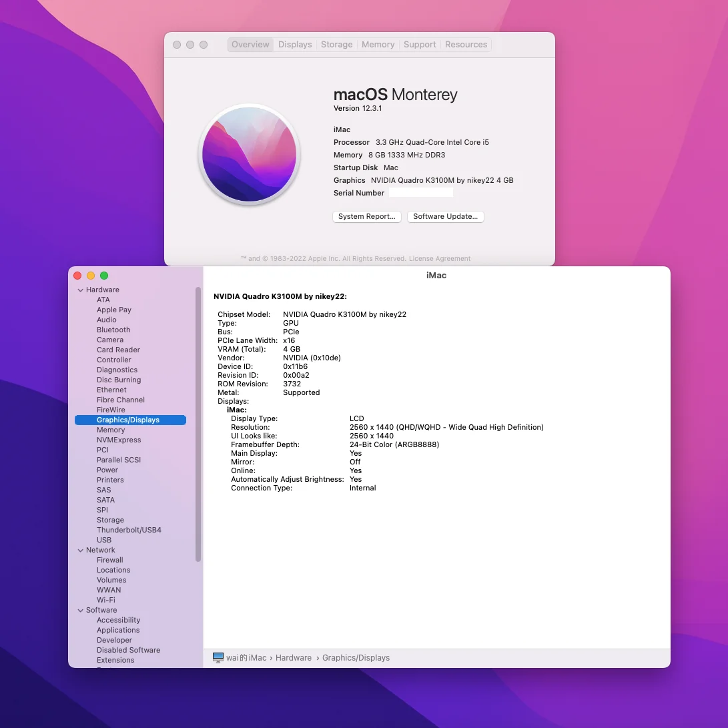The height and width of the screenshot is (728, 728).
Task: Select Firewall under Network
Action: tap(109, 560)
